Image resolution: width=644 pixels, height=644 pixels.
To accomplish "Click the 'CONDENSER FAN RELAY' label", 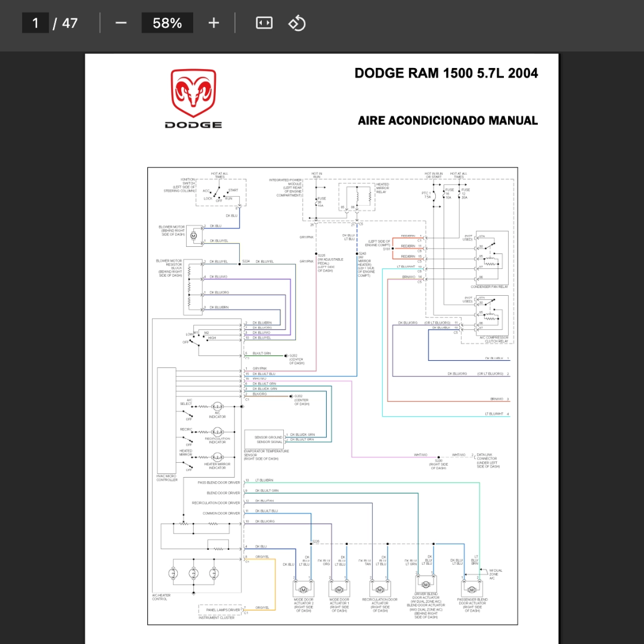I will 489,287.
